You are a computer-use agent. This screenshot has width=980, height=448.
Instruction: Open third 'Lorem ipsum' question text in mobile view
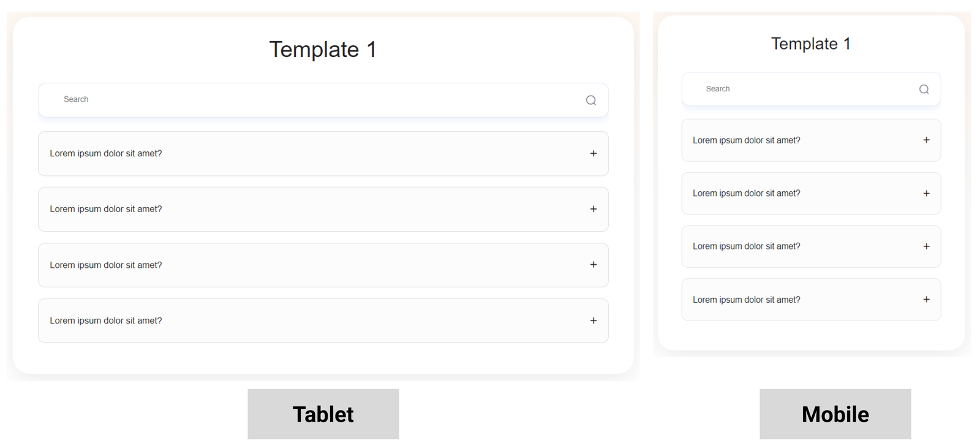point(746,246)
